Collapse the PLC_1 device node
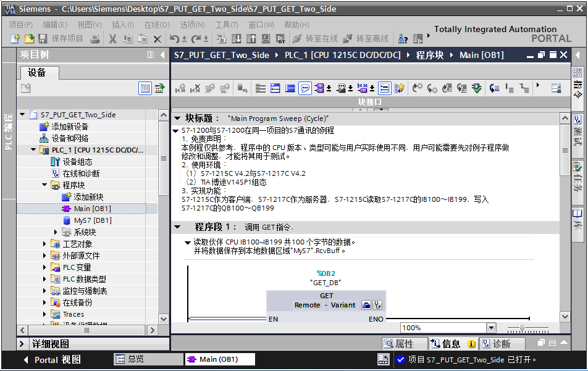 (x=33, y=149)
